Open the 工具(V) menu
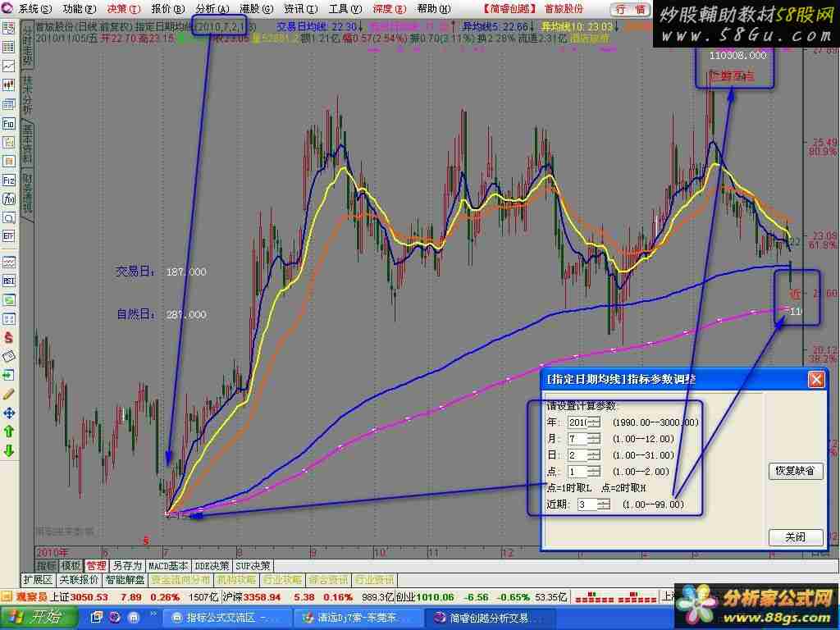The width and height of the screenshot is (840, 630). click(345, 8)
